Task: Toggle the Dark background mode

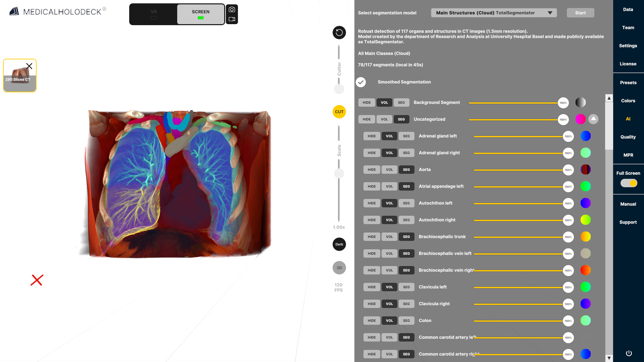Action: point(339,244)
